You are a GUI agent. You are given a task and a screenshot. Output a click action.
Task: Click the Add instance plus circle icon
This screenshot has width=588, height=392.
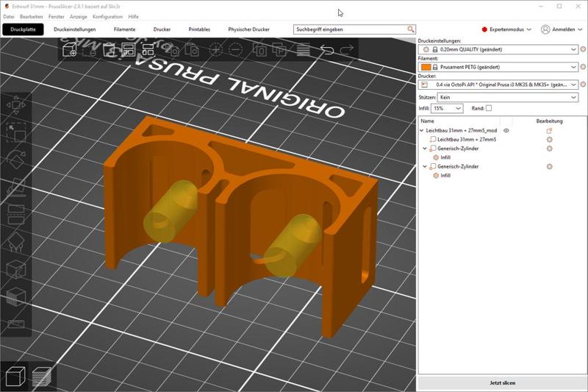click(x=215, y=50)
